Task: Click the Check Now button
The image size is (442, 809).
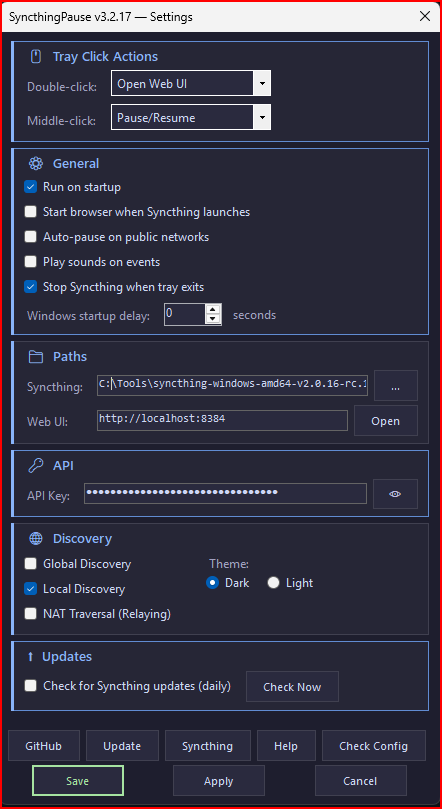Action: point(292,687)
